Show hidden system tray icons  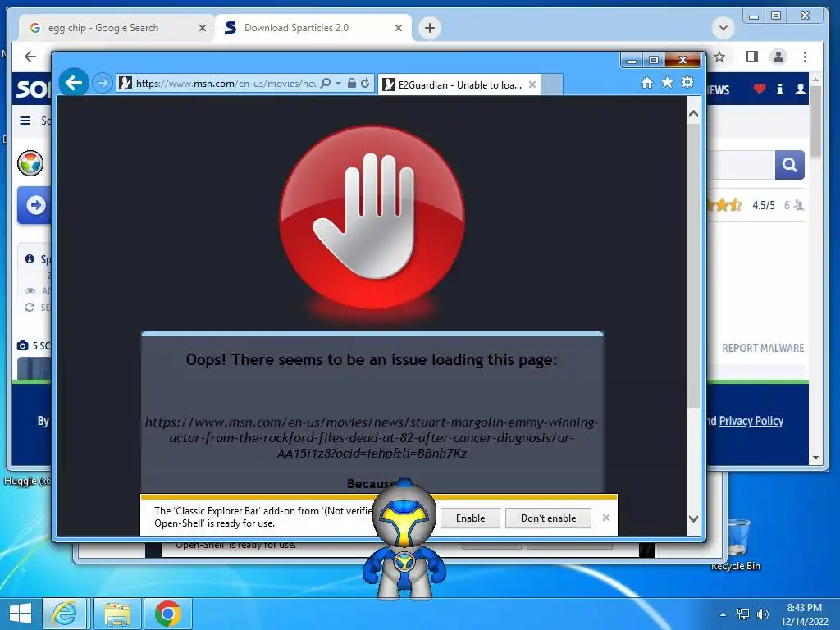(724, 614)
